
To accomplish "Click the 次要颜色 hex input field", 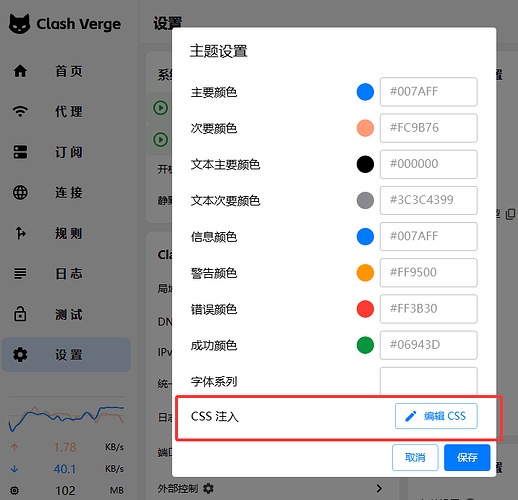I will [x=429, y=128].
